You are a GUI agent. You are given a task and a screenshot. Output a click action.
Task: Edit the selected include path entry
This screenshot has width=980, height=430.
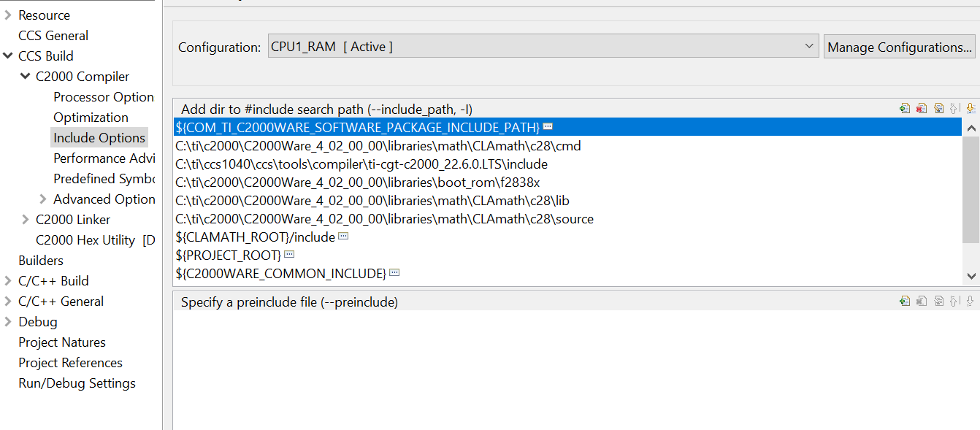(x=938, y=108)
